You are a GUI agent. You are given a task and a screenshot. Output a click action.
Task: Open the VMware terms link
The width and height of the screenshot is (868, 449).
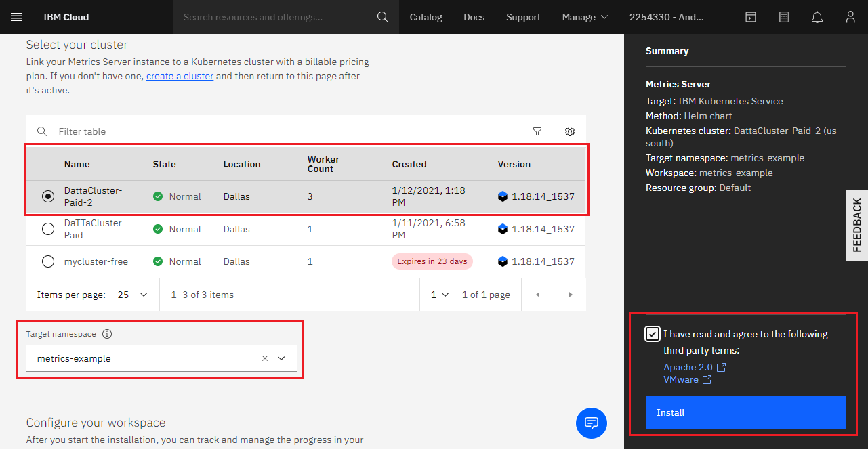point(681,379)
